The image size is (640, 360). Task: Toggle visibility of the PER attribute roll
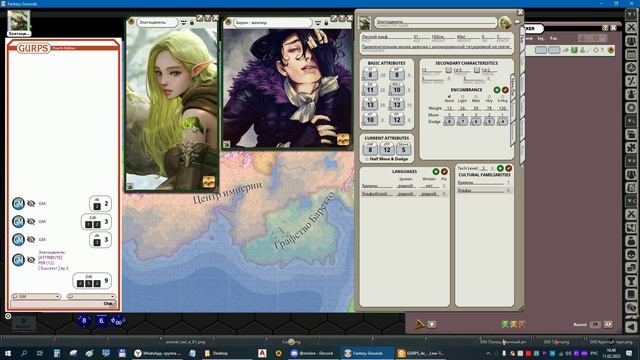tap(31, 260)
